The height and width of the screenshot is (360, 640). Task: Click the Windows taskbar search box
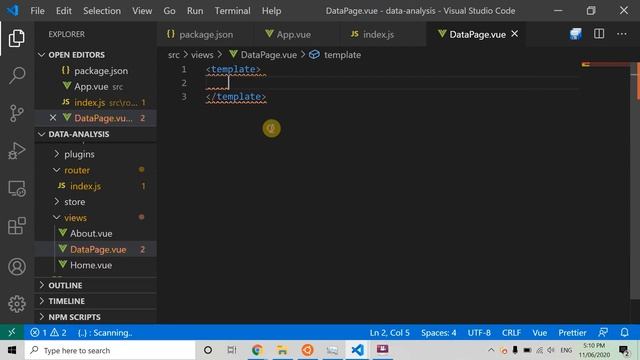point(110,350)
